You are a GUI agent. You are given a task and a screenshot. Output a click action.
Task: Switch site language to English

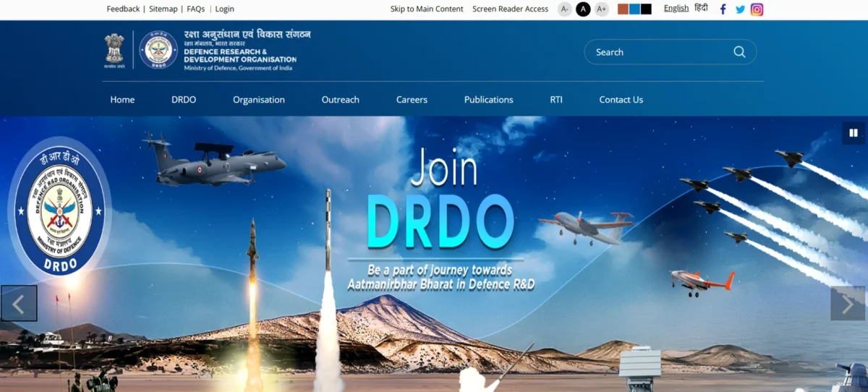pyautogui.click(x=676, y=9)
